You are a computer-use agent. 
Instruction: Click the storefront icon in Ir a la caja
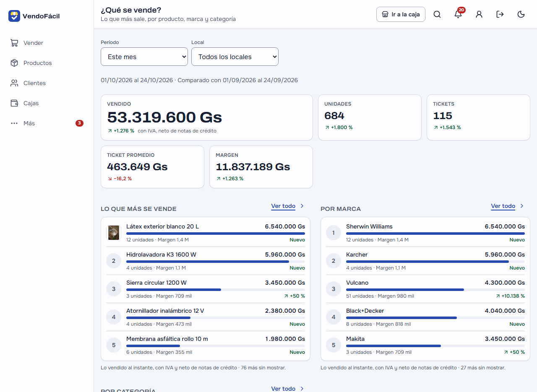pos(385,14)
